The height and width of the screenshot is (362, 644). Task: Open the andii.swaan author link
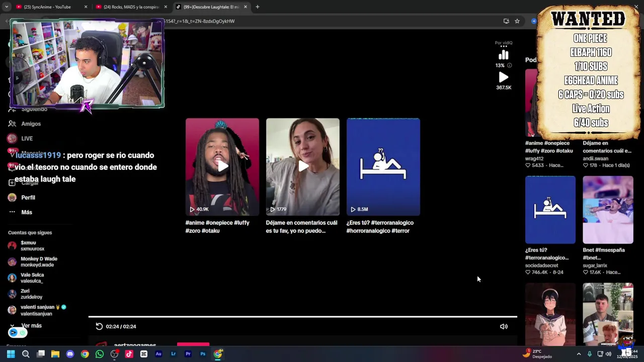point(595,158)
